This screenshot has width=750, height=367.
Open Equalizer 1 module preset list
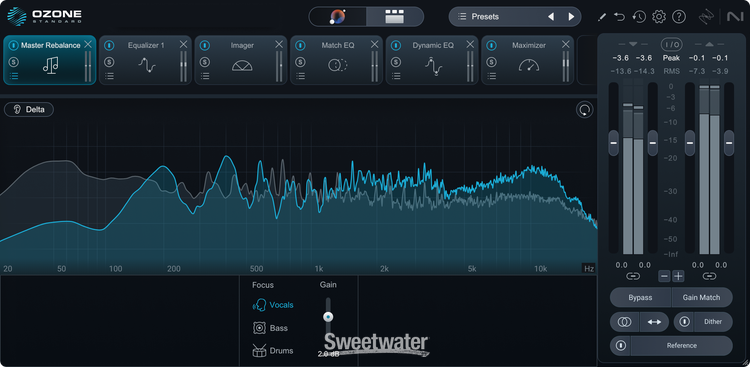coord(110,76)
